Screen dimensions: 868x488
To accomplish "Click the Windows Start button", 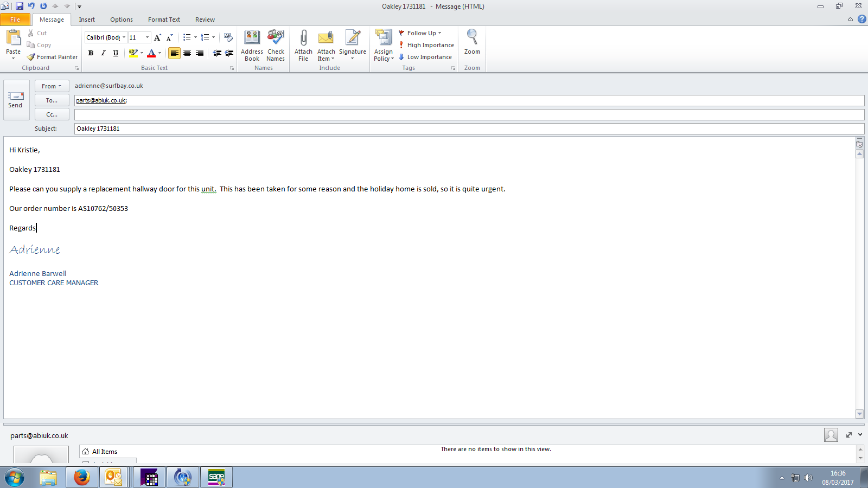I will (x=15, y=478).
